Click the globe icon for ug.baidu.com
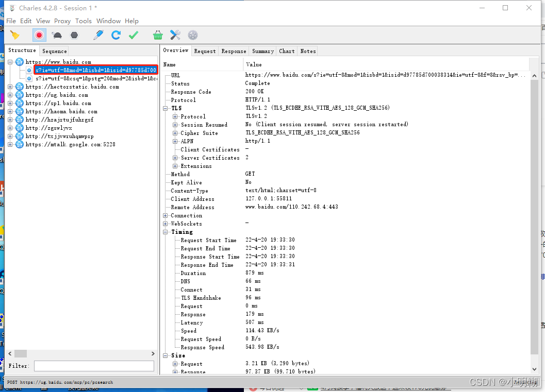Image resolution: width=545 pixels, height=392 pixels. pyautogui.click(x=20, y=95)
